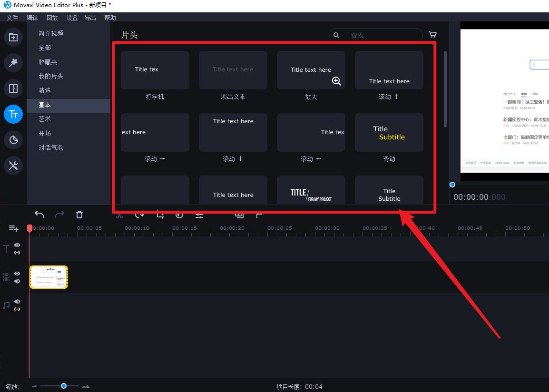Image resolution: width=549 pixels, height=392 pixels.
Task: Toggle title track link to video
Action: pos(17,252)
